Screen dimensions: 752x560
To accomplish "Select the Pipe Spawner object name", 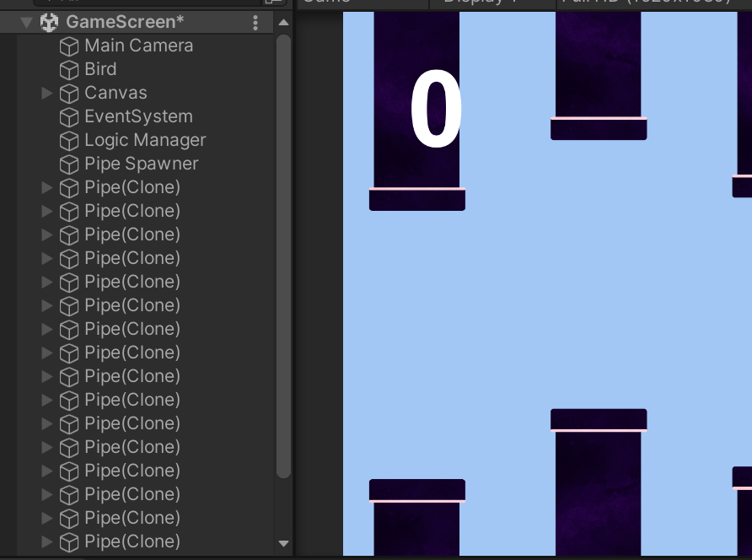I will (x=142, y=164).
